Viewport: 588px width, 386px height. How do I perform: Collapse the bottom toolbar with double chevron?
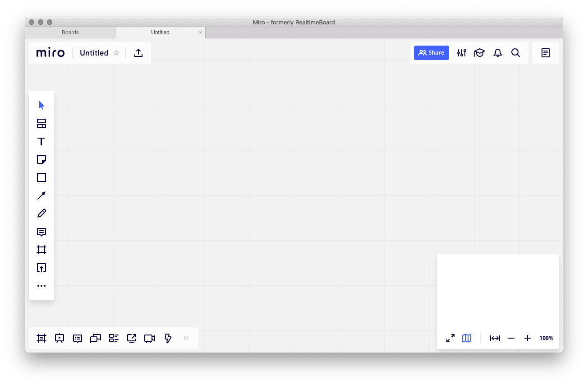point(186,338)
